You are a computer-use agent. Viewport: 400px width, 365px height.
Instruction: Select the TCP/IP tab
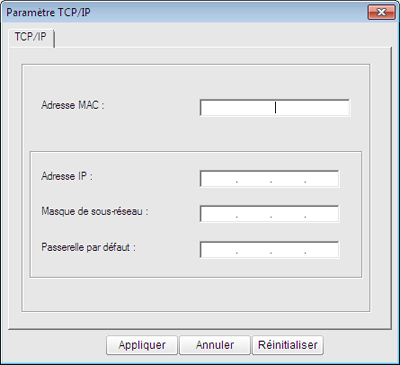31,37
